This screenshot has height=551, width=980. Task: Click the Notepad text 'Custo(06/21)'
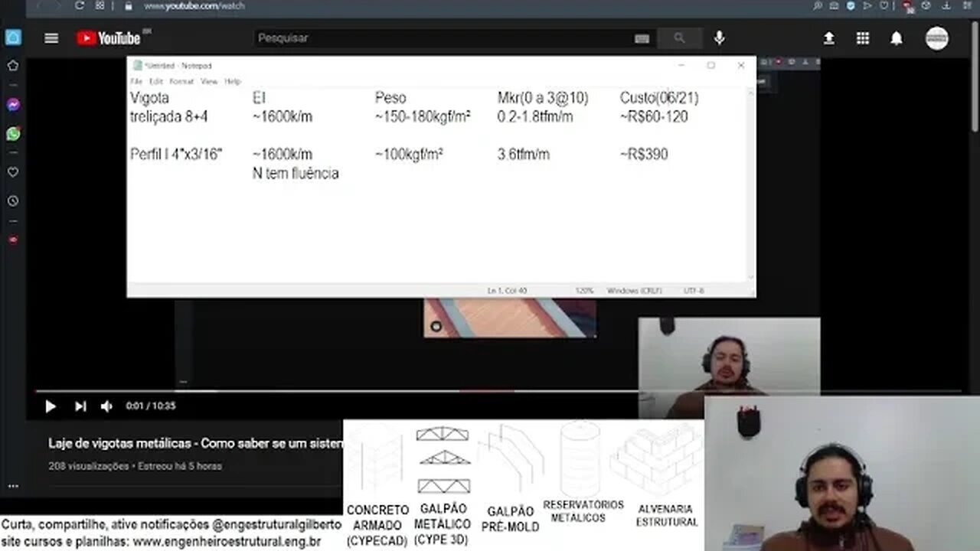click(659, 98)
